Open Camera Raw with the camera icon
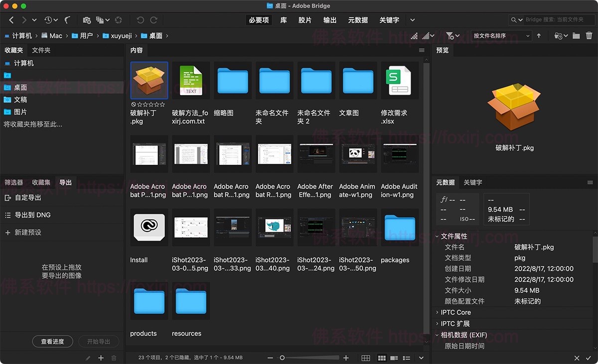This screenshot has width=598, height=364. coord(88,20)
